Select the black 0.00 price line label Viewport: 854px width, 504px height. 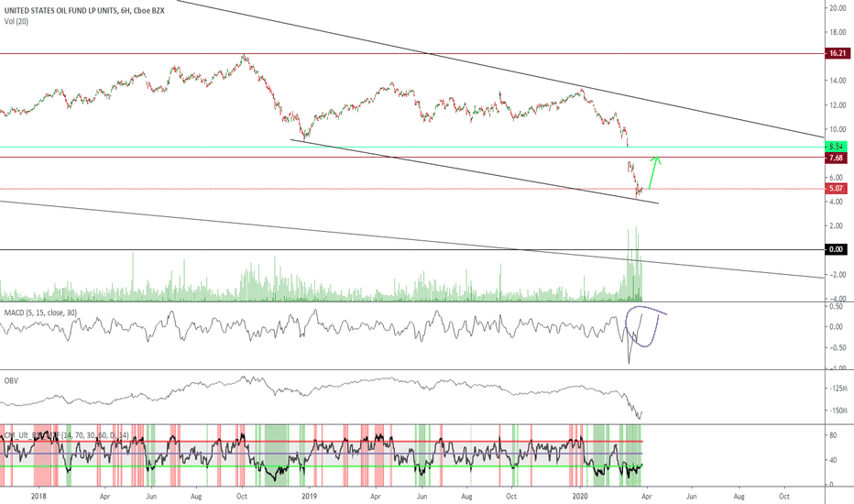[838, 249]
